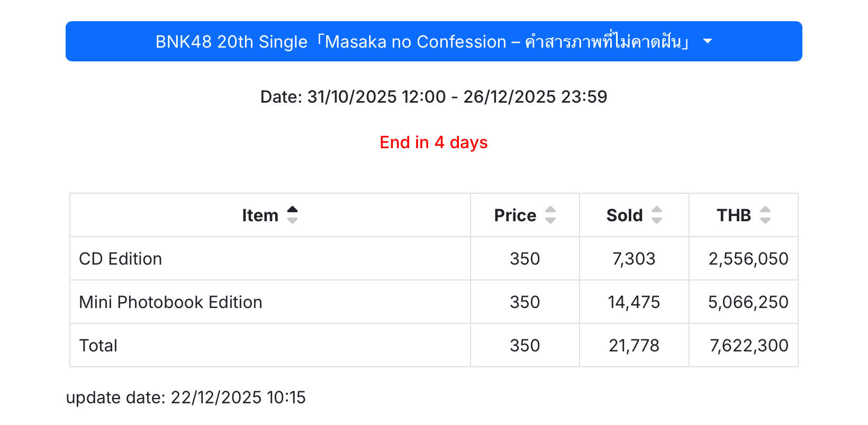Click the total THB amount 7,622,300
This screenshot has width=868, height=425.
coord(748,346)
